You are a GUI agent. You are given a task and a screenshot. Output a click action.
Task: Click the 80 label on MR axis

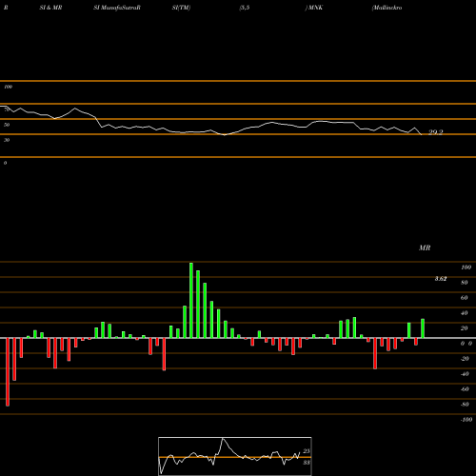[x=465, y=283]
